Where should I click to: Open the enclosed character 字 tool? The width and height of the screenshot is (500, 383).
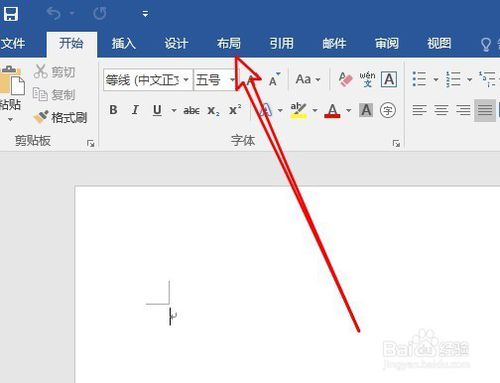(388, 110)
